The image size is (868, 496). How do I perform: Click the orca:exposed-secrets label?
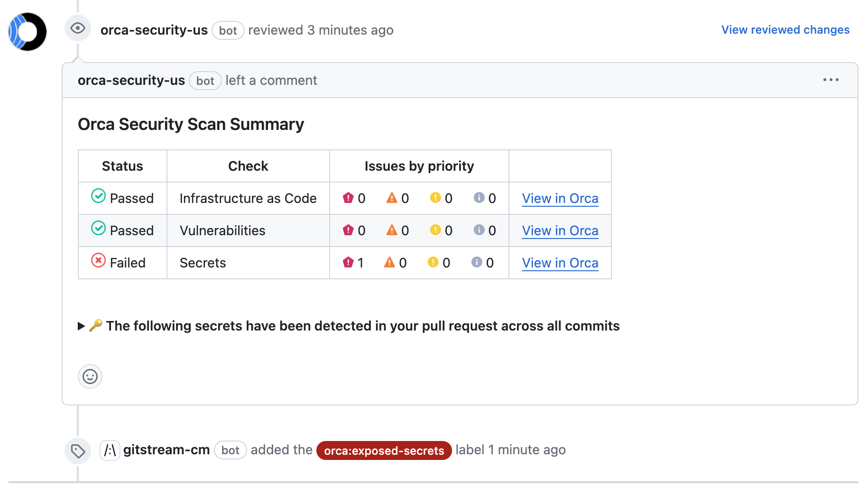(x=384, y=450)
